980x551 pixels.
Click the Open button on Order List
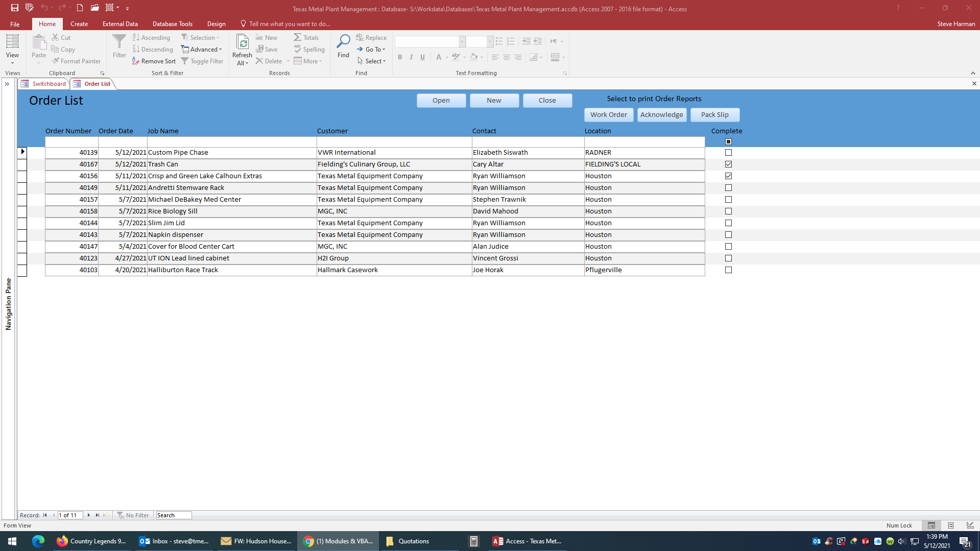[x=441, y=101]
